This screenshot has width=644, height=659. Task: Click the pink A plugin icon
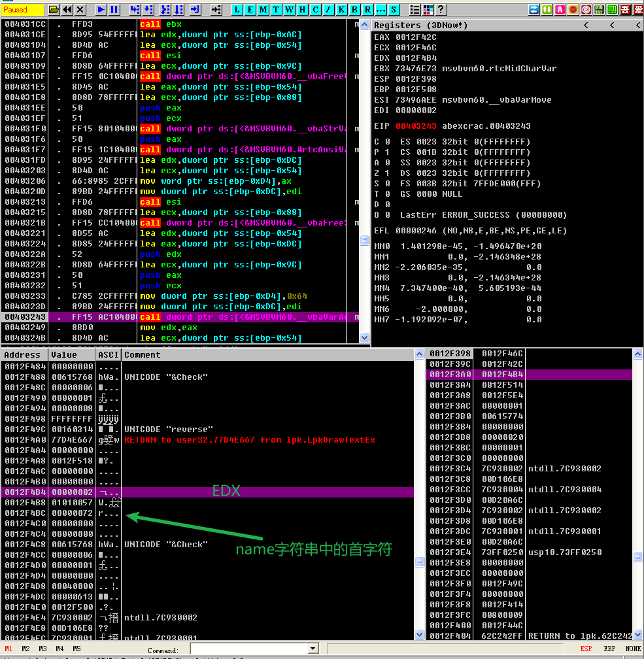coord(560,9)
